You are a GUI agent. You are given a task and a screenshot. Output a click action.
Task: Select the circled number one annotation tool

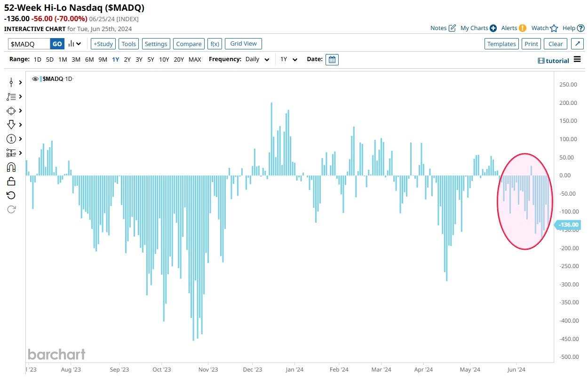11,139
